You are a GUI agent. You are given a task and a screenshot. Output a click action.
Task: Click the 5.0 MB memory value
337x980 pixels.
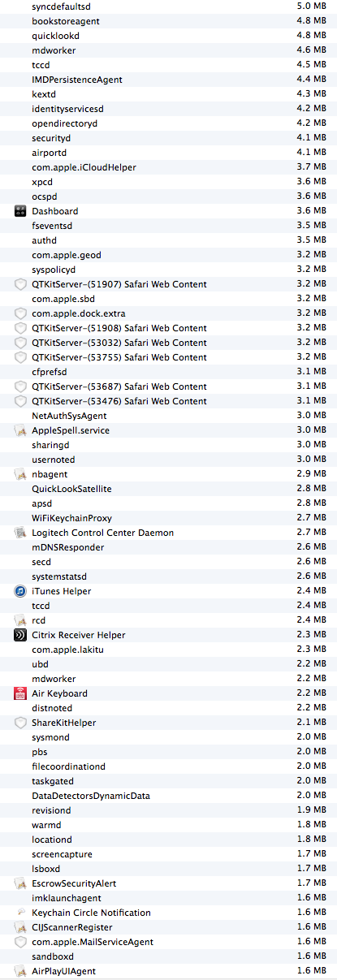(312, 6)
